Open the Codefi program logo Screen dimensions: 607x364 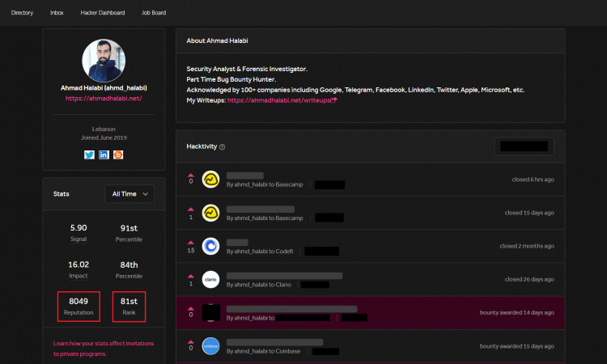(x=210, y=246)
